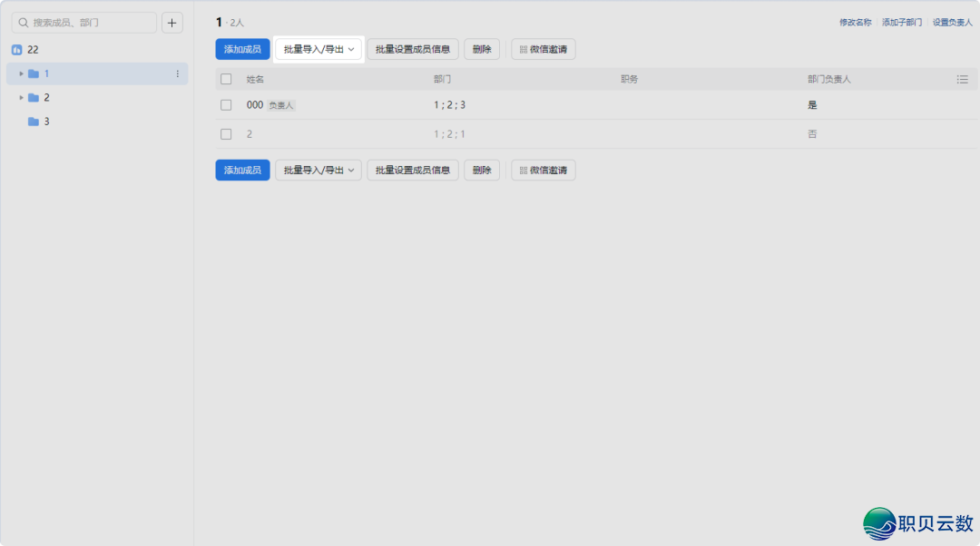Open the 22 organization root icon
980x546 pixels.
coord(17,49)
